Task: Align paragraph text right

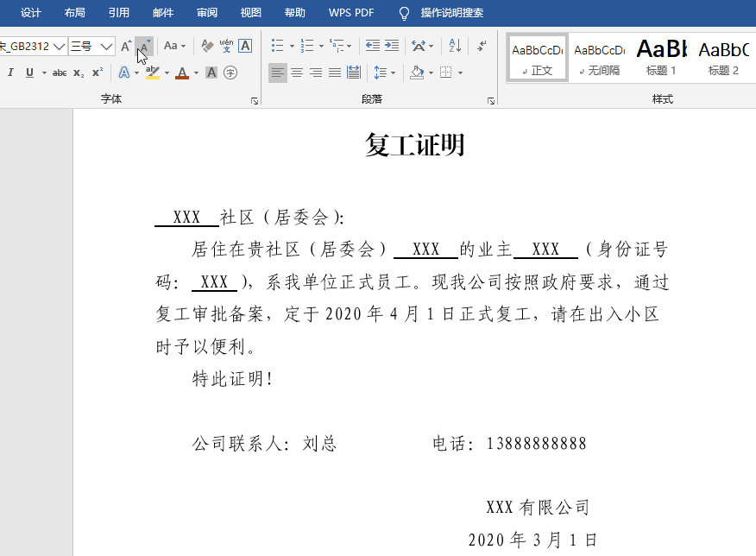Action: [315, 73]
